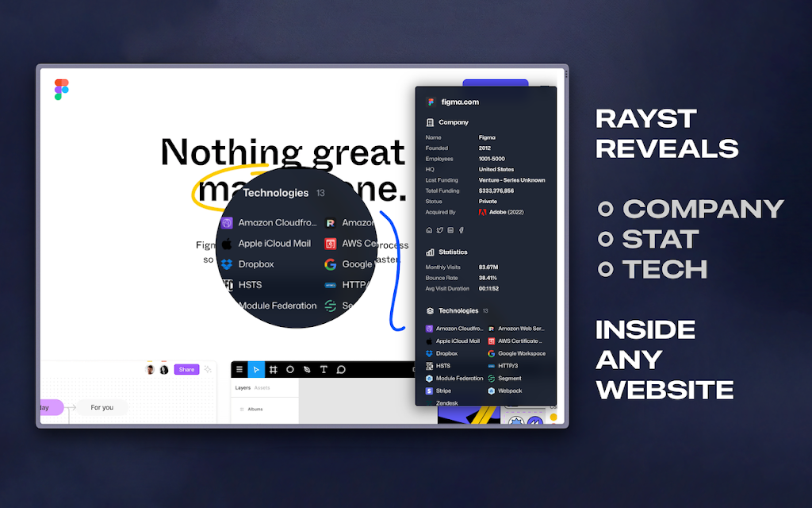
Task: Open the company Twitter profile icon
Action: click(x=439, y=230)
